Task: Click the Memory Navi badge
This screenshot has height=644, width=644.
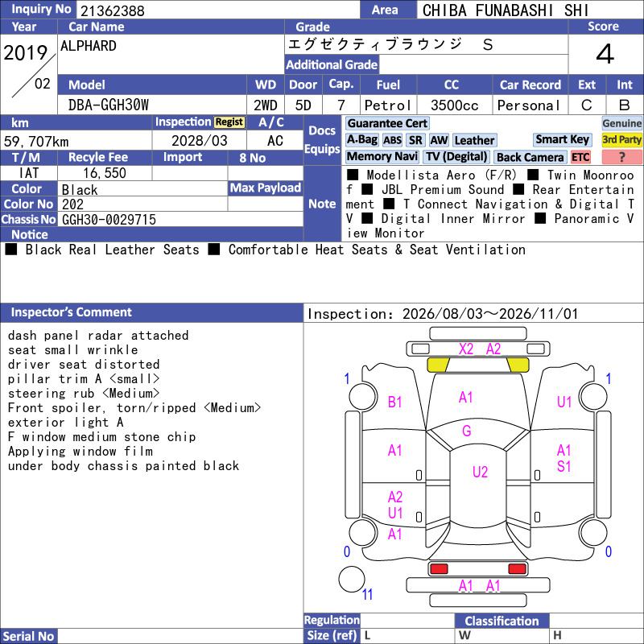Action: (382, 156)
